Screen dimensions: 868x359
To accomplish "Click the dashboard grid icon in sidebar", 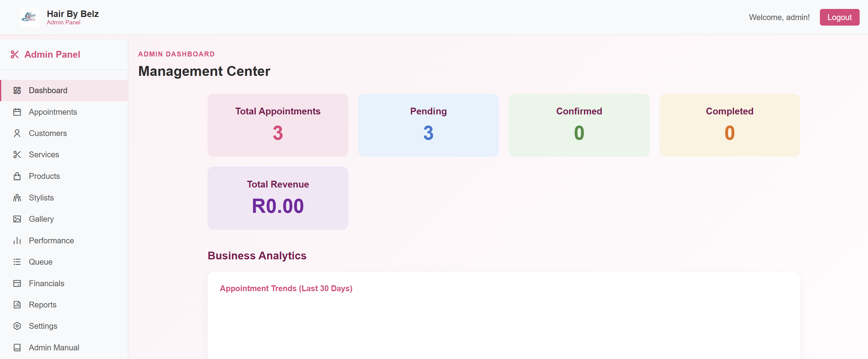I will coord(17,90).
